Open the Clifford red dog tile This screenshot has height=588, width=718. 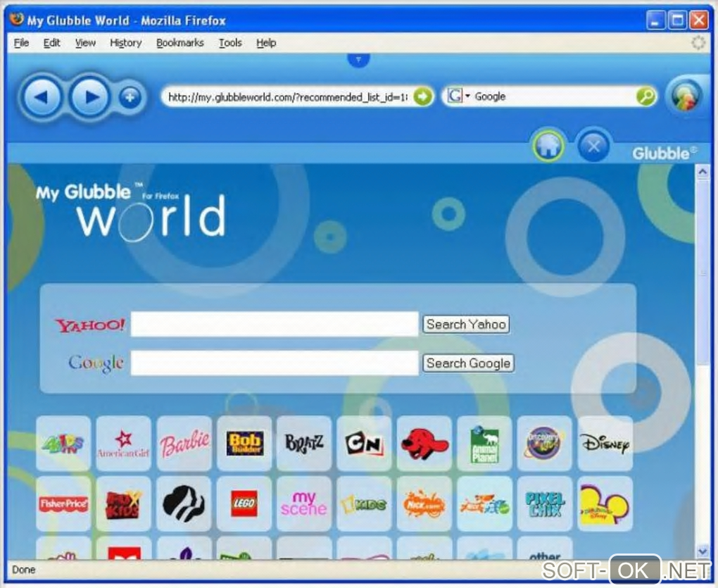424,444
